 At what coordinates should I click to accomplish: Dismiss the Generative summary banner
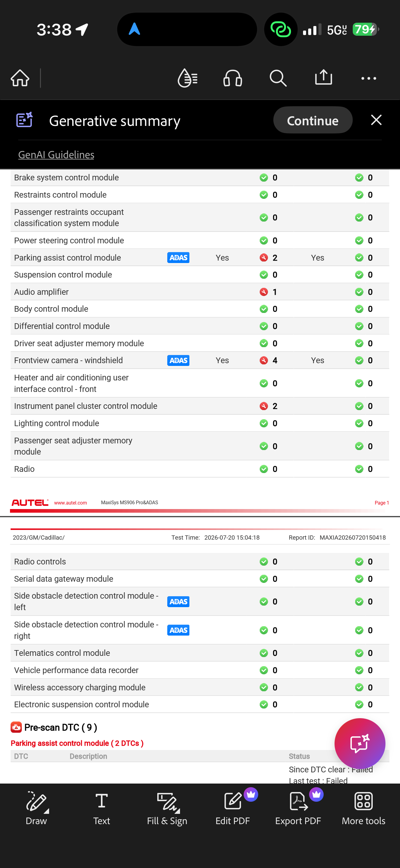pyautogui.click(x=376, y=120)
